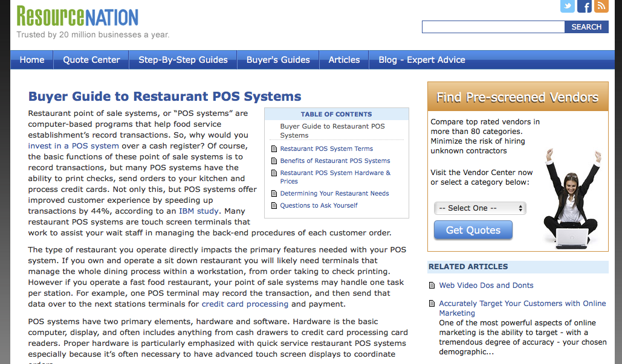Click the RELATED ARTICLES heading
Viewport: 622px width, 364px height.
[468, 267]
